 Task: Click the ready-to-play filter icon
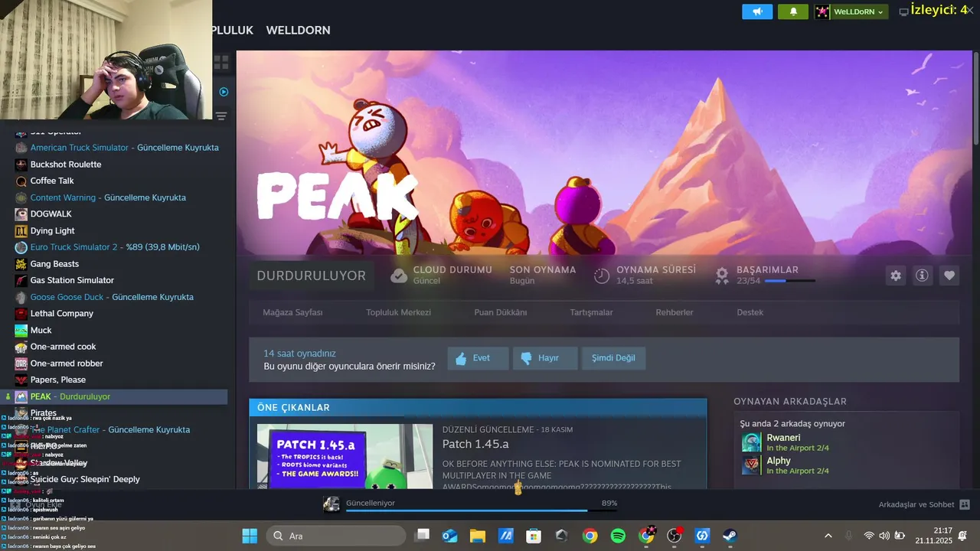pyautogui.click(x=224, y=92)
